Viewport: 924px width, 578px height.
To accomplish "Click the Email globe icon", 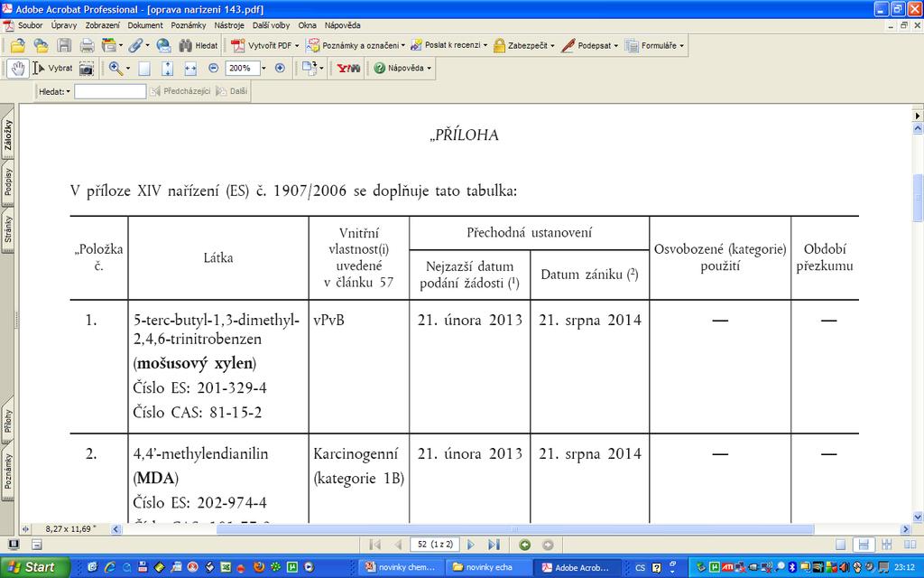I will 163,45.
